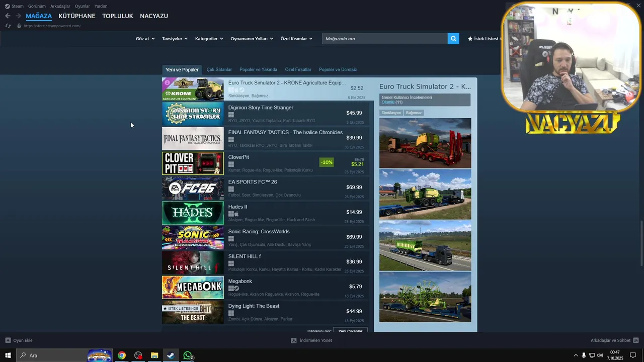
Task: Click the magnifier search button
Action: point(453,39)
